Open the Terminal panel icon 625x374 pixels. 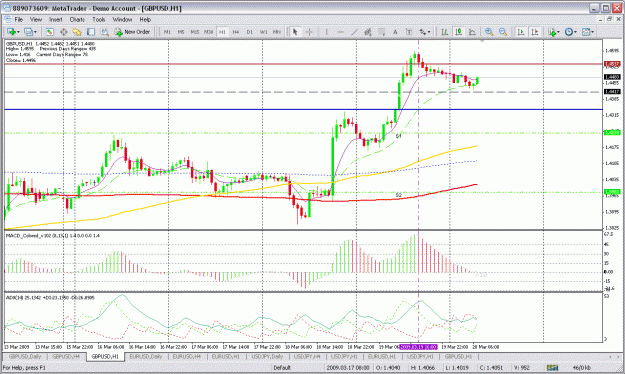point(91,32)
